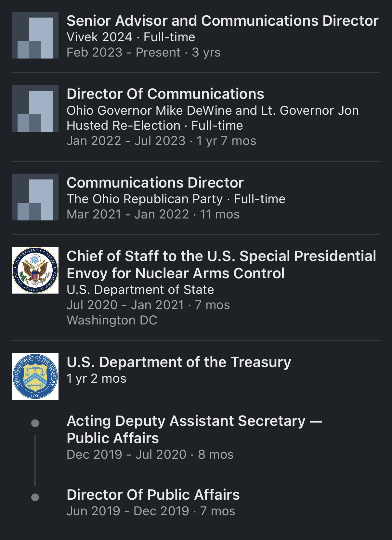The height and width of the screenshot is (540, 392).
Task: Click Ohio Governor Mike DeWine campaign name
Action: click(213, 111)
